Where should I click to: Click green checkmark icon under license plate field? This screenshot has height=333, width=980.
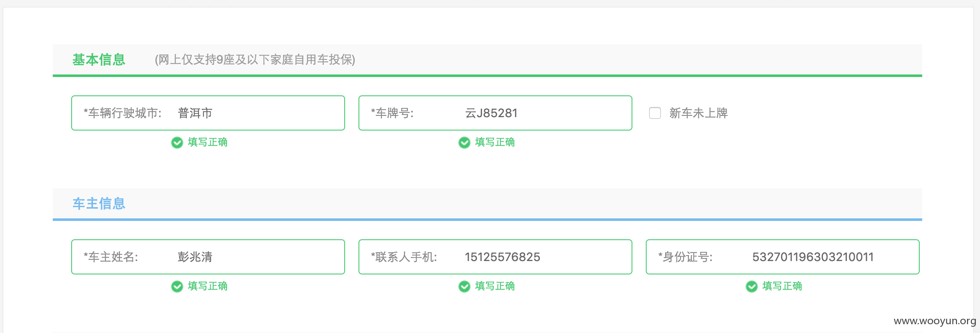(x=464, y=143)
